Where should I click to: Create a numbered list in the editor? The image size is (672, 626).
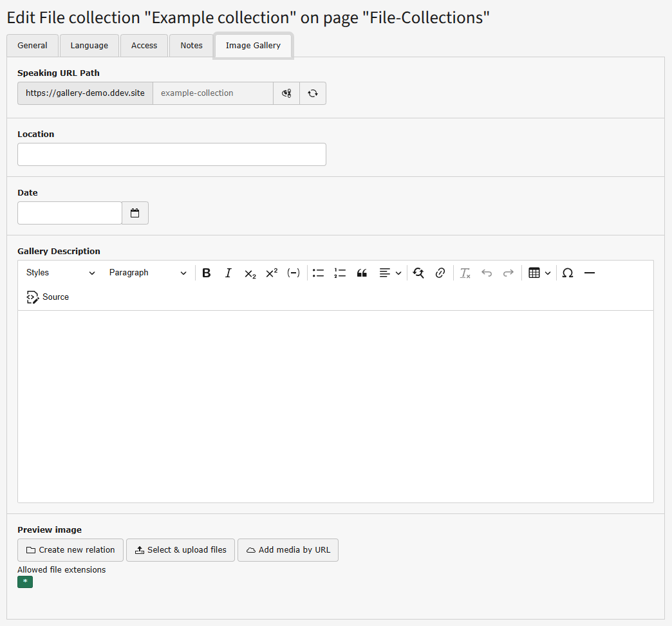[x=340, y=273]
